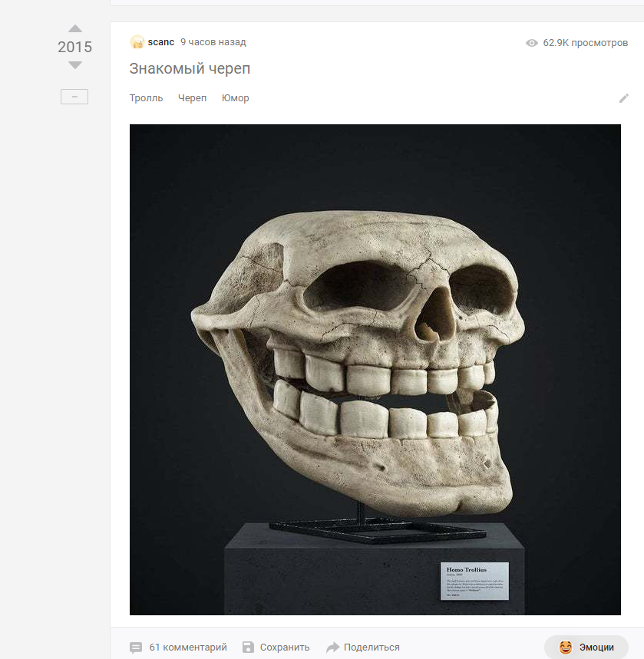The image size is (644, 659).
Task: Collapse the post using the minus button
Action: (x=74, y=97)
